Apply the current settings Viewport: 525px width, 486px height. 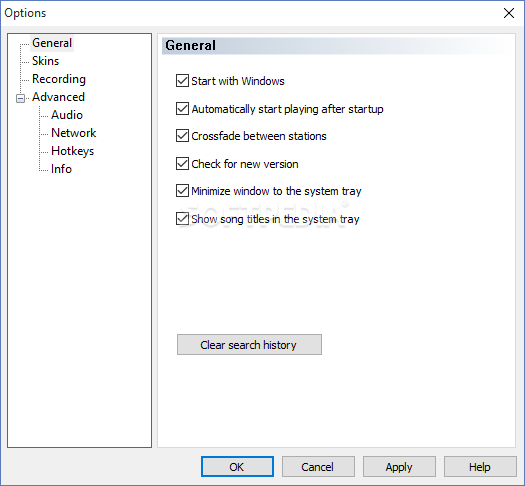pos(399,467)
